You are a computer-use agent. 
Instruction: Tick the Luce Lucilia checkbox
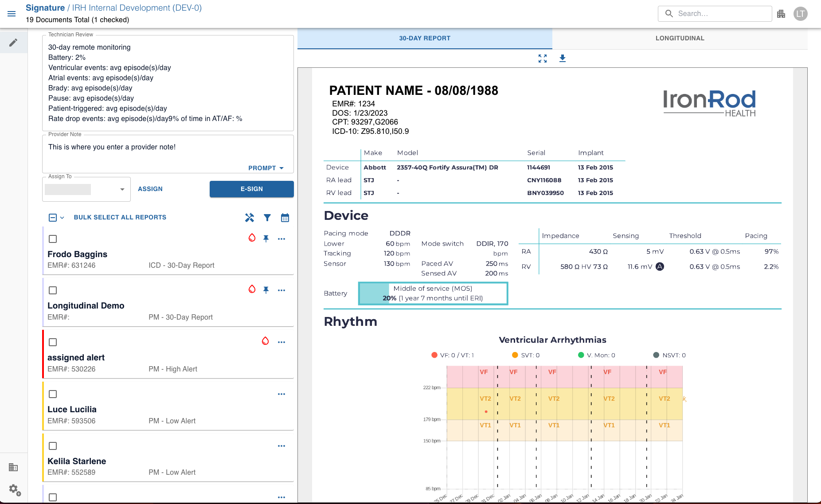pyautogui.click(x=53, y=394)
